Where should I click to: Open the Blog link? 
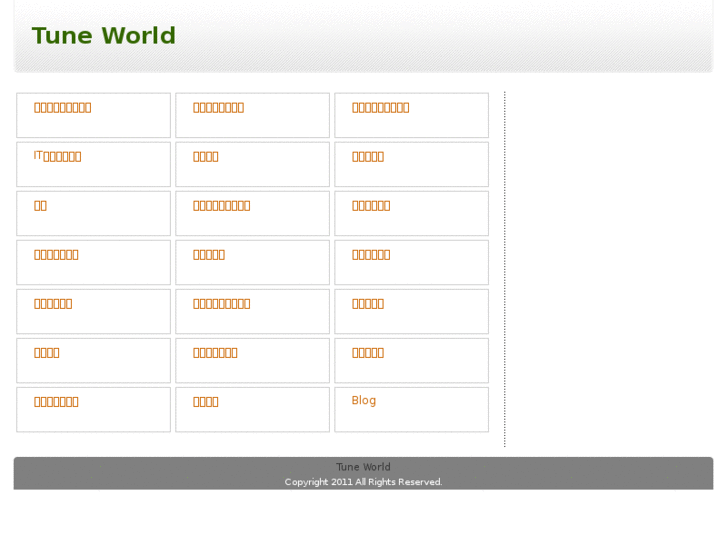point(364,400)
